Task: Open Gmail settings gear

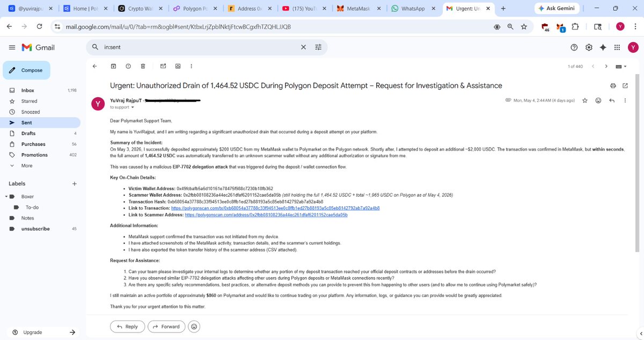Action: [x=589, y=47]
